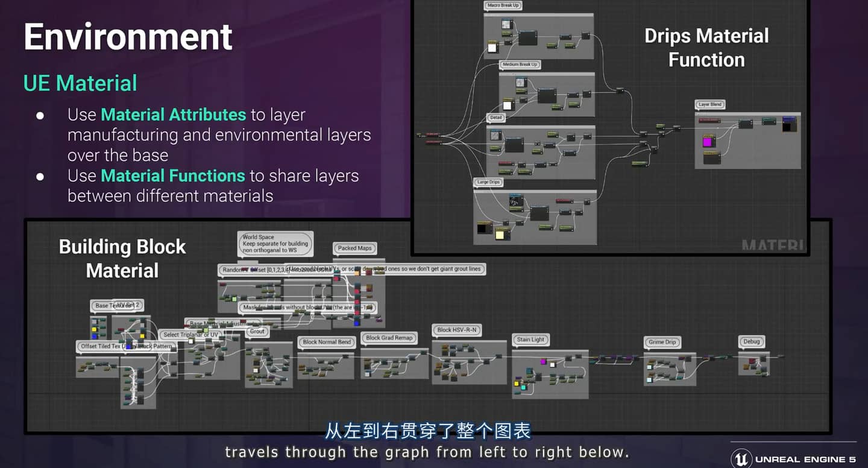Viewport: 868px width, 468px height.
Task: Select the Stain Light comment label
Action: (x=530, y=340)
